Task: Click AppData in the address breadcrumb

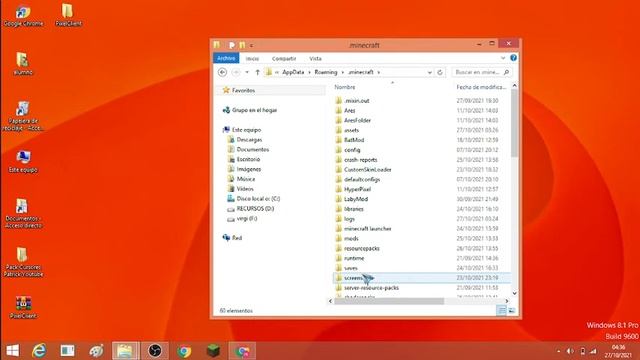Action: 293,72
